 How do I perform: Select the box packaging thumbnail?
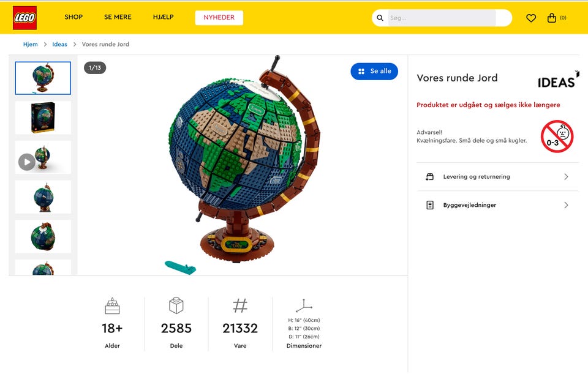coord(43,118)
